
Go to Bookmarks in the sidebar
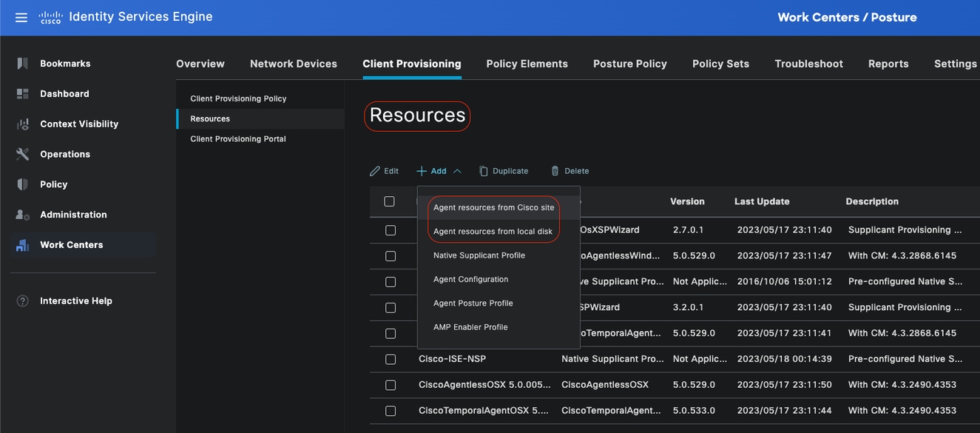(65, 64)
